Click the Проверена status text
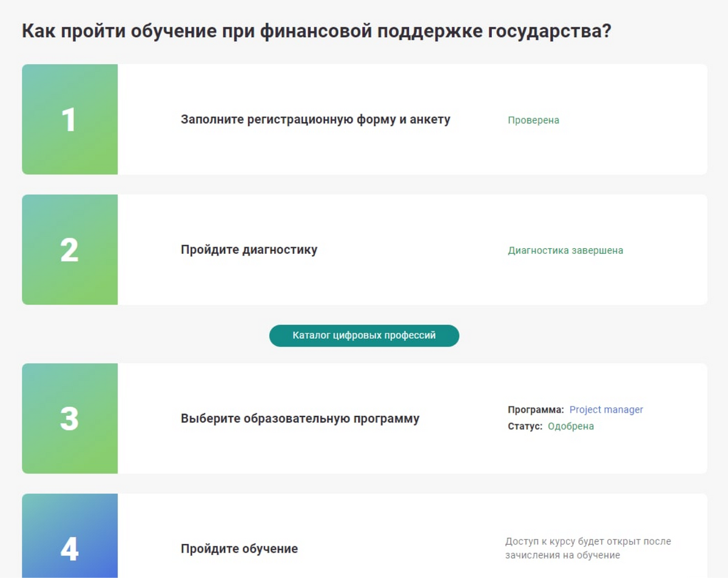The image size is (728, 578). click(x=533, y=120)
